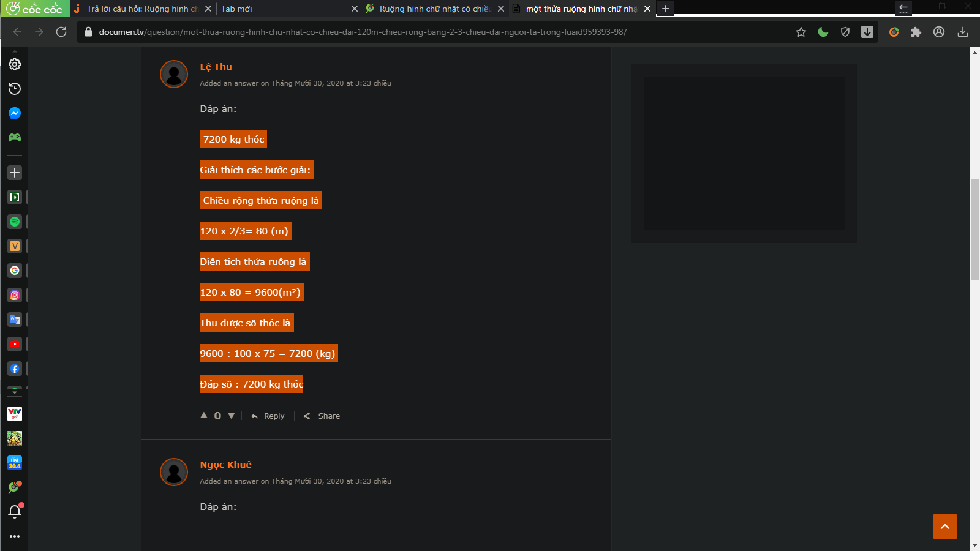The height and width of the screenshot is (551, 980).
Task: Switch to 'Trả lời câu hỏi' tab
Action: (141, 9)
